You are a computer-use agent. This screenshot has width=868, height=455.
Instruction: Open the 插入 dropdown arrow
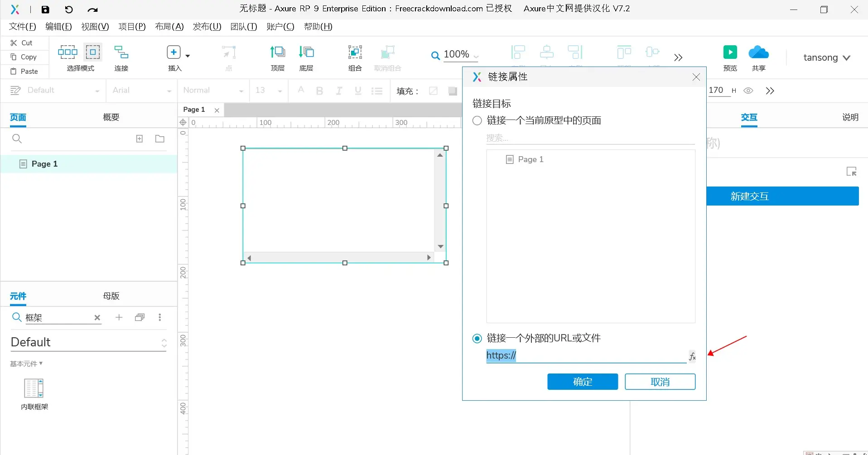pos(188,56)
